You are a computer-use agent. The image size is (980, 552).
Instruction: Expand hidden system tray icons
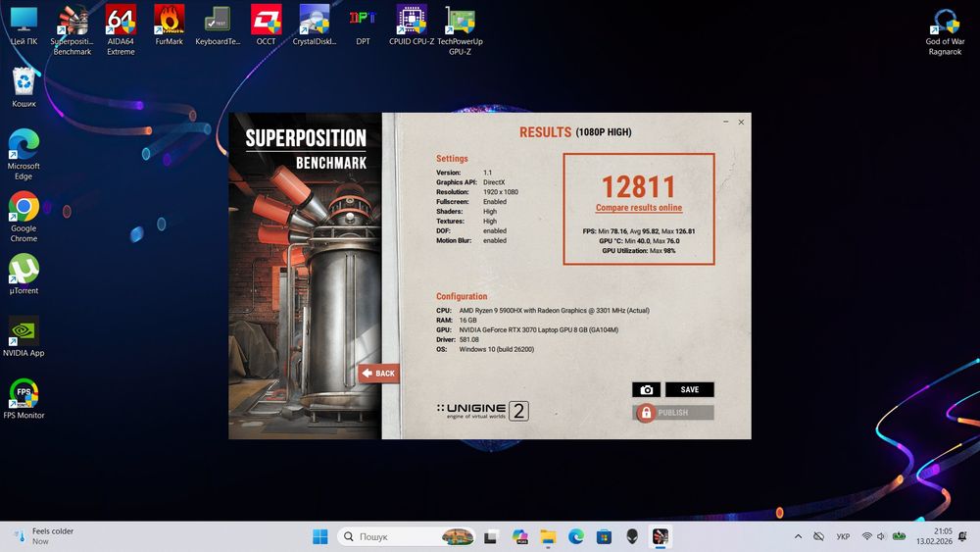[x=798, y=536]
